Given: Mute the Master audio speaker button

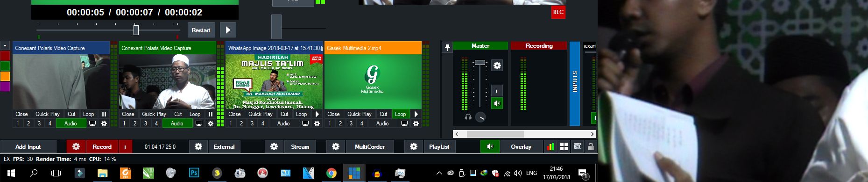Looking at the screenshot, I should click(x=497, y=103).
